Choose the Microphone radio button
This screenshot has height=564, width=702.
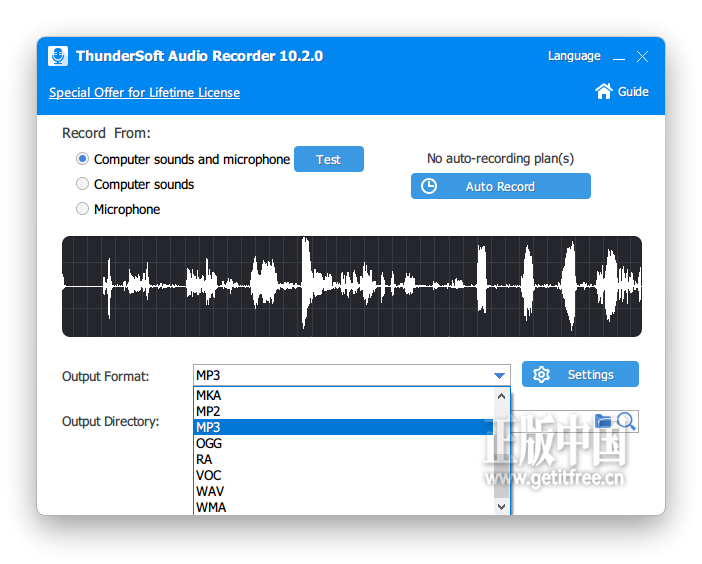click(x=82, y=209)
